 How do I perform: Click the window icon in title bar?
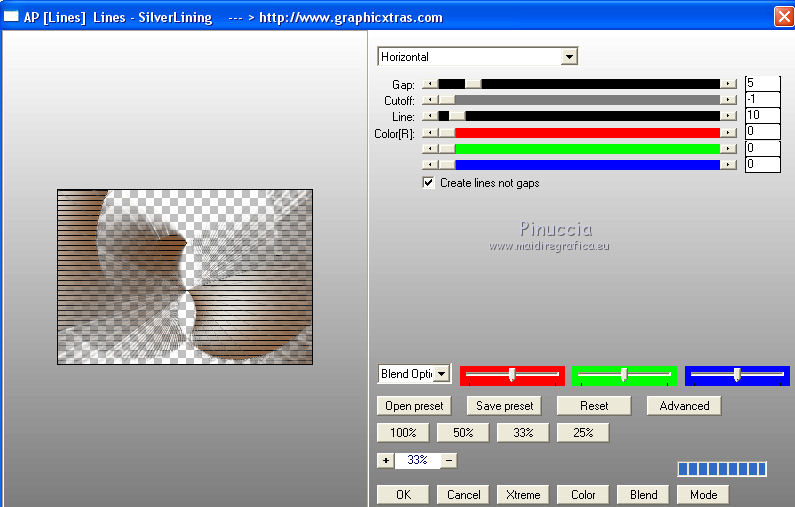tap(11, 17)
